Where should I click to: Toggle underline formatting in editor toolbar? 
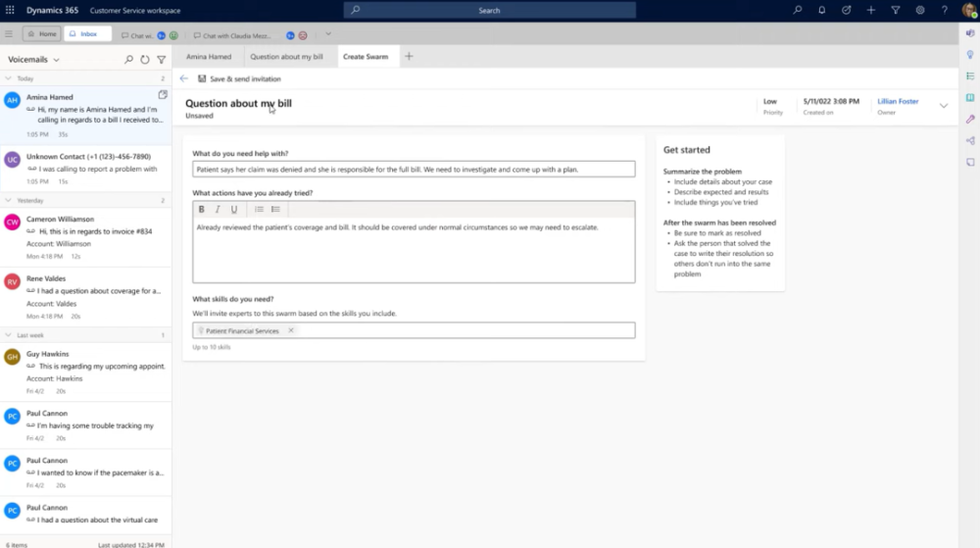coord(234,210)
